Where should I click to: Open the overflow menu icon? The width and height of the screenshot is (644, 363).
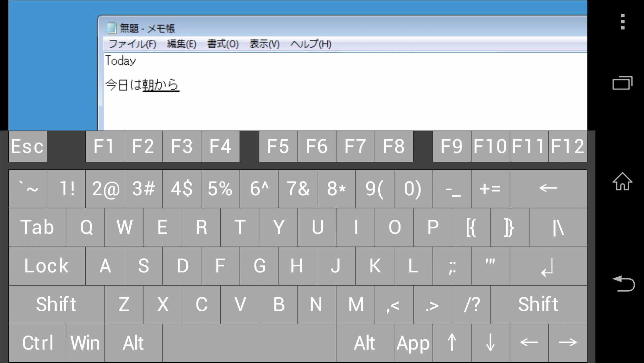622,21
